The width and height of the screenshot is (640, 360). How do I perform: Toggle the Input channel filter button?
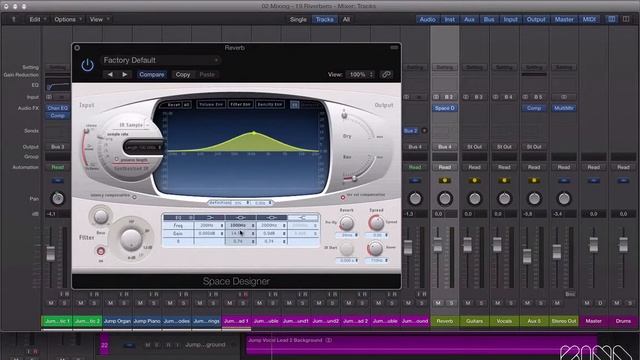(510, 19)
